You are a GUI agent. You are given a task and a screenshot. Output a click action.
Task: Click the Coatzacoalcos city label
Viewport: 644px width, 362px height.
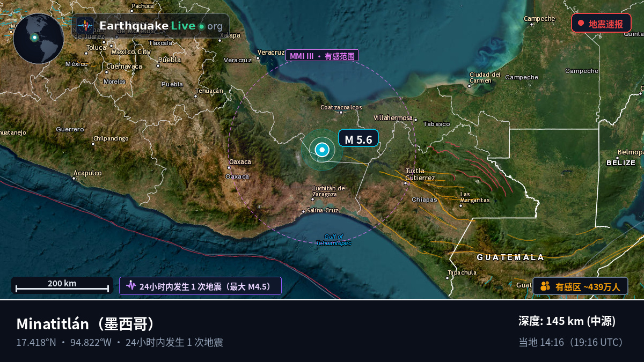[x=341, y=107]
